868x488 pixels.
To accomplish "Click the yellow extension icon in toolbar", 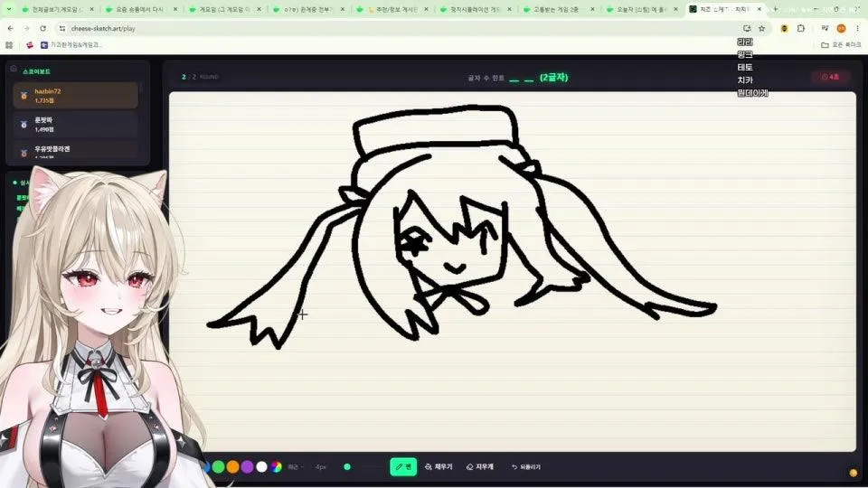I will point(784,28).
